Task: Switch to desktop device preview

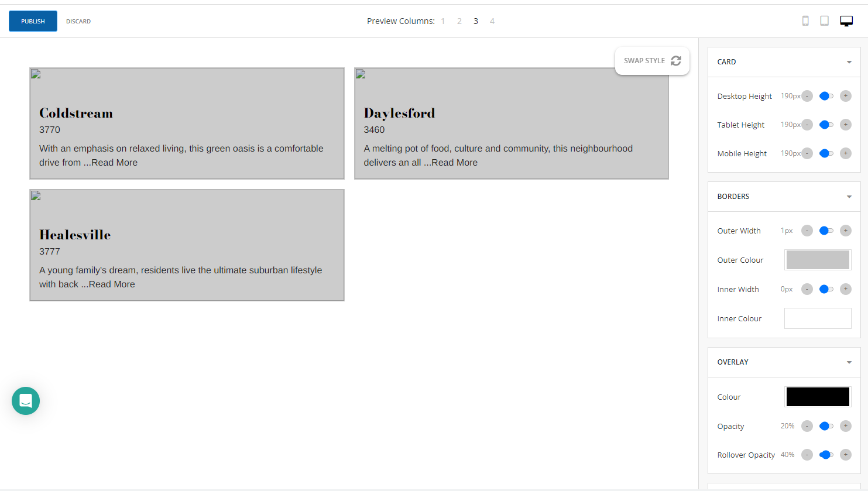Action: click(x=846, y=21)
